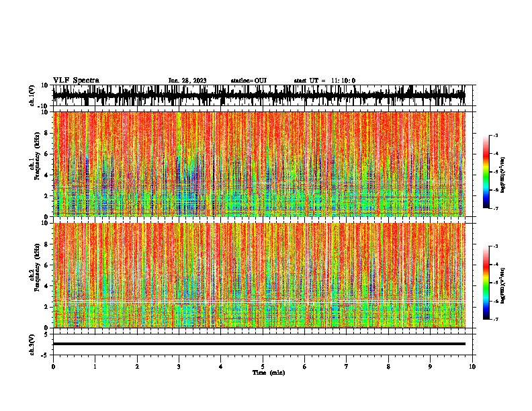Click the "5" minute tick label
This screenshot has width=532, height=411.
click(263, 367)
